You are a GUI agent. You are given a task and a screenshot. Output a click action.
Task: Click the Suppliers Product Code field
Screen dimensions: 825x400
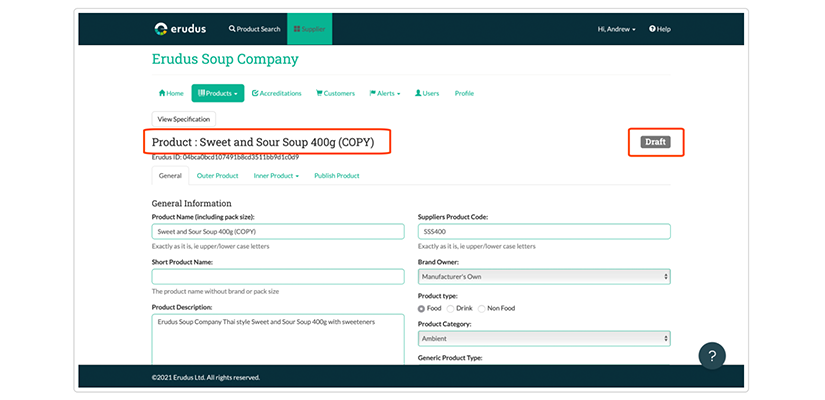pos(544,232)
